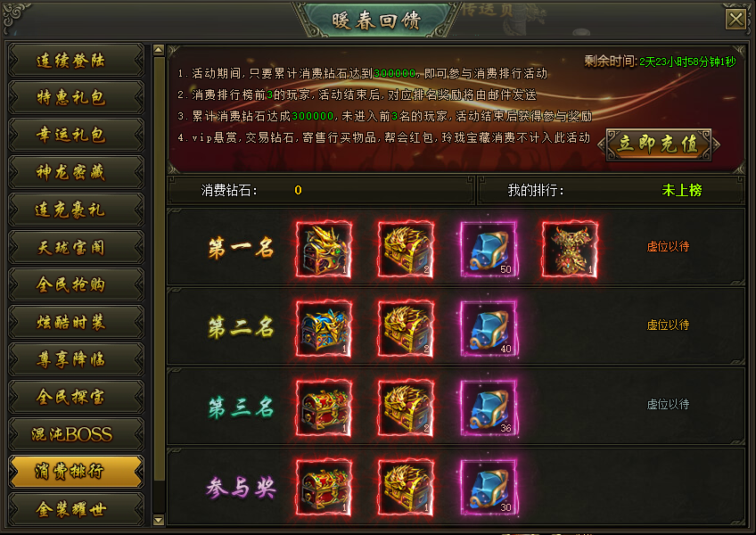Open the 连续登陆 tab
The height and width of the screenshot is (535, 756).
tap(76, 61)
